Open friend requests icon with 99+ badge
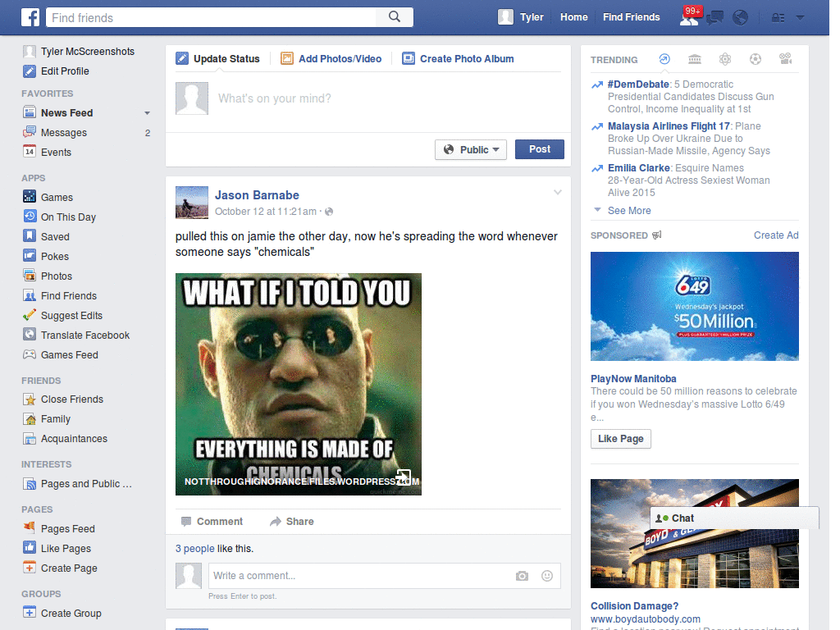The height and width of the screenshot is (630, 840). pos(689,18)
